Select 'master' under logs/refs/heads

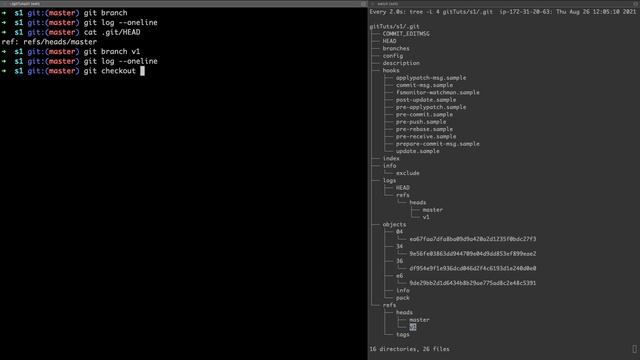coord(432,210)
